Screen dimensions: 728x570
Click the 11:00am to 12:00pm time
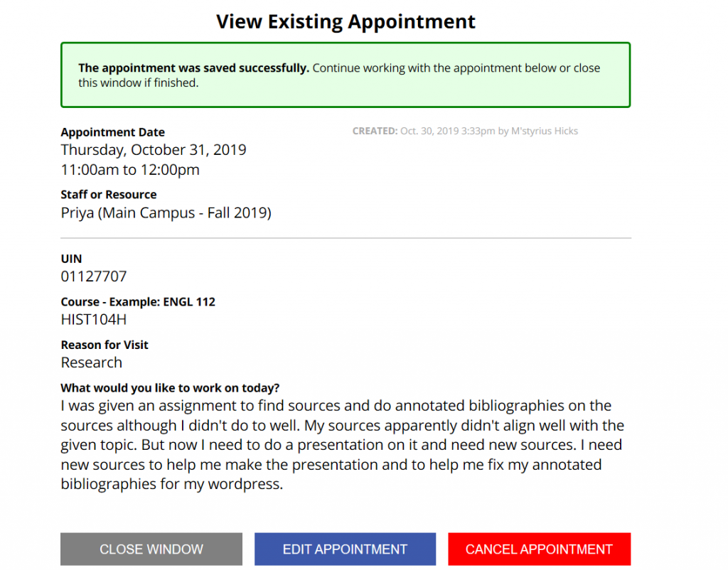130,170
